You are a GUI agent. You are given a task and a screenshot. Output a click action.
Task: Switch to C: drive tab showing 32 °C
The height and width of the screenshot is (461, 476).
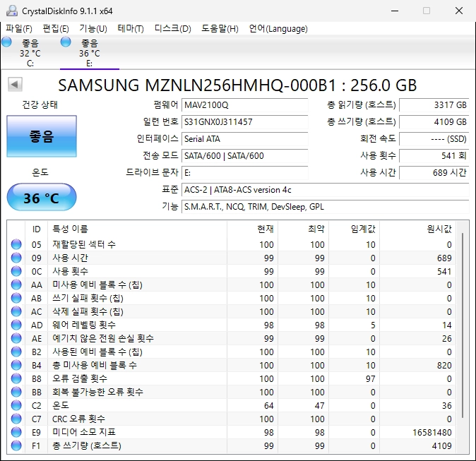point(30,53)
